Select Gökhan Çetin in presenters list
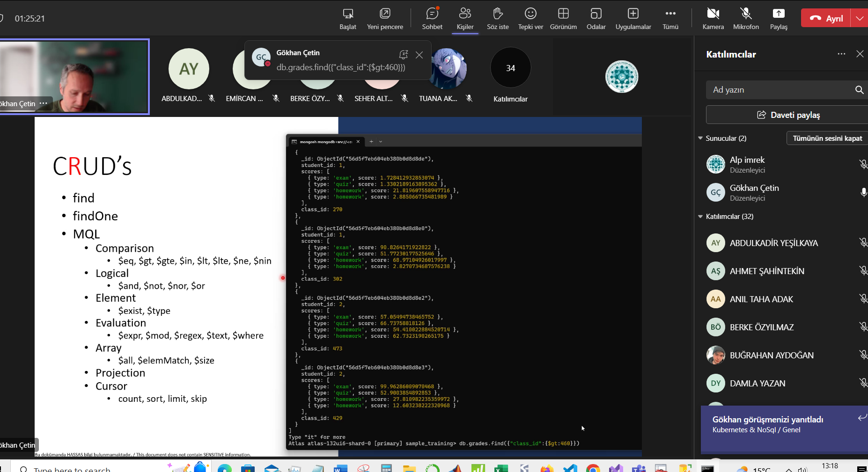868x472 pixels. (782, 192)
